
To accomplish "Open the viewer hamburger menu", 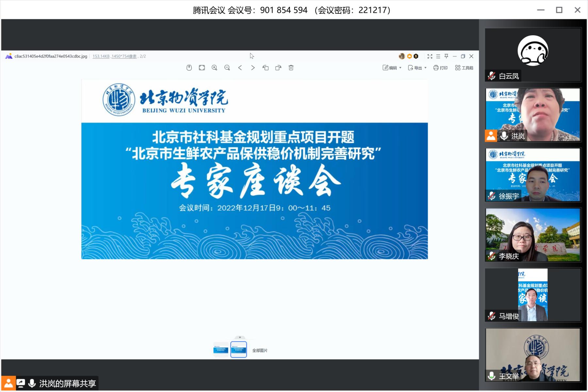I will (x=438, y=56).
